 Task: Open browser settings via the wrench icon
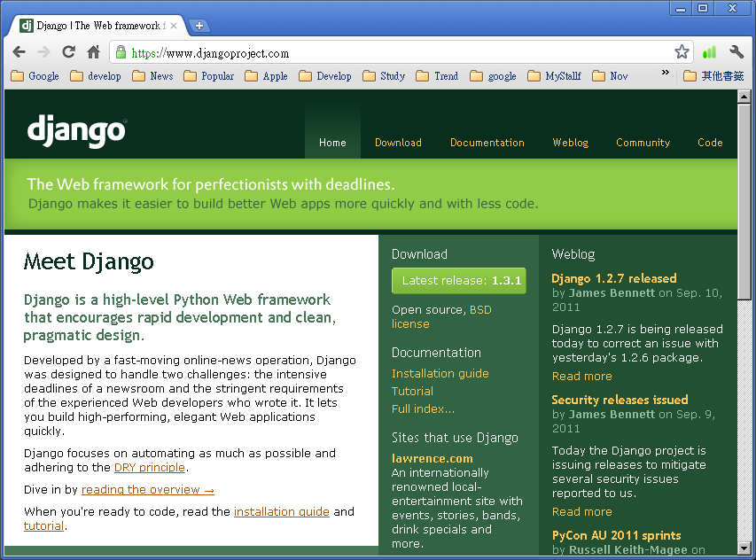pos(734,51)
